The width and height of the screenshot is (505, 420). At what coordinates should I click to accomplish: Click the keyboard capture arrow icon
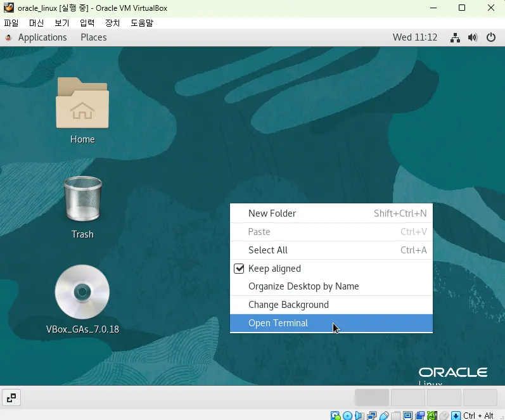456,416
